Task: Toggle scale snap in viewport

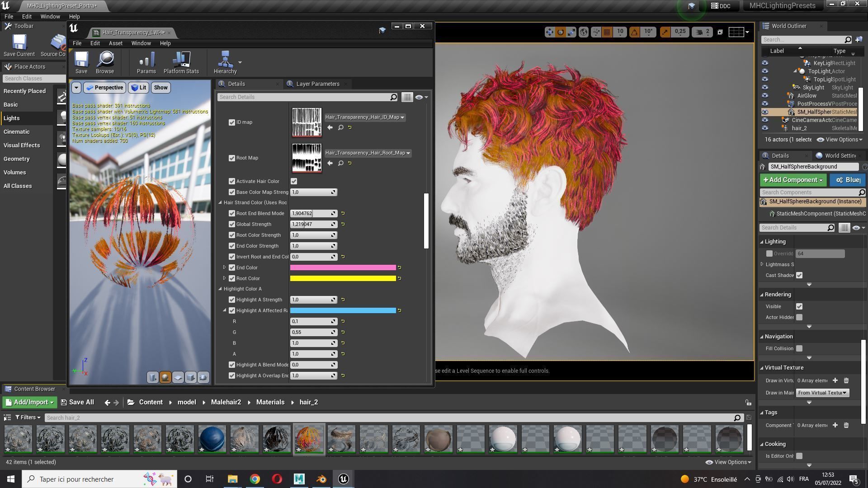Action: coord(665,32)
